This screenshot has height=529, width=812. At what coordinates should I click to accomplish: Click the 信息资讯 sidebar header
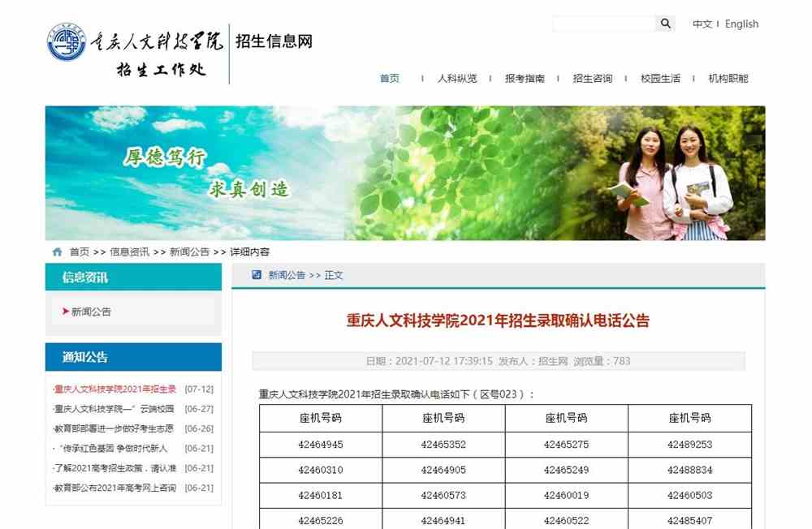[134, 277]
